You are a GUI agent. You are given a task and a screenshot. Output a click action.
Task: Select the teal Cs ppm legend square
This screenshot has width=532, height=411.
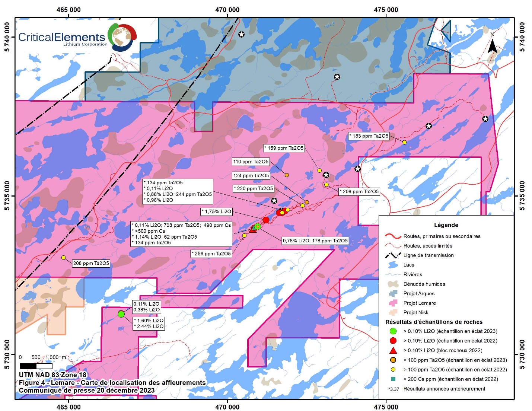point(393,379)
